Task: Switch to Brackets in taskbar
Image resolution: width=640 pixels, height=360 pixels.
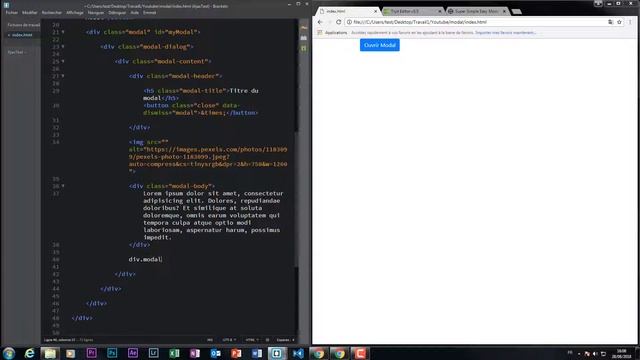Action: (277, 353)
